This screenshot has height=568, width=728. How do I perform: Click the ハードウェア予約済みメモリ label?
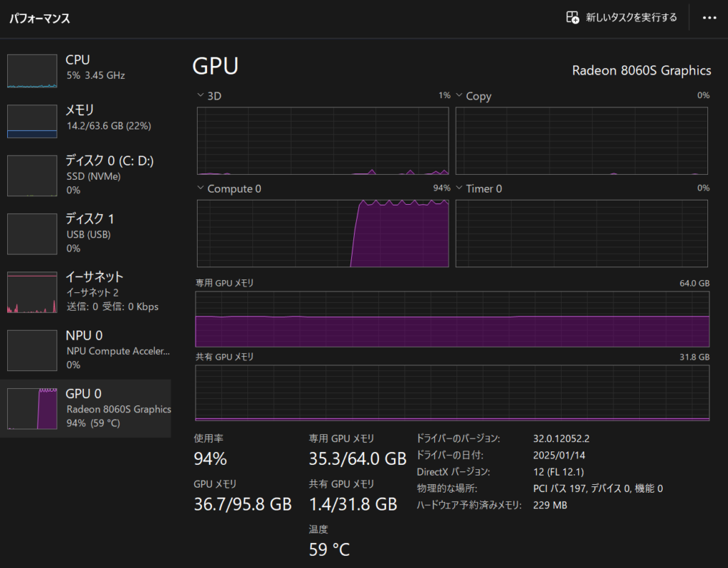[x=469, y=505]
